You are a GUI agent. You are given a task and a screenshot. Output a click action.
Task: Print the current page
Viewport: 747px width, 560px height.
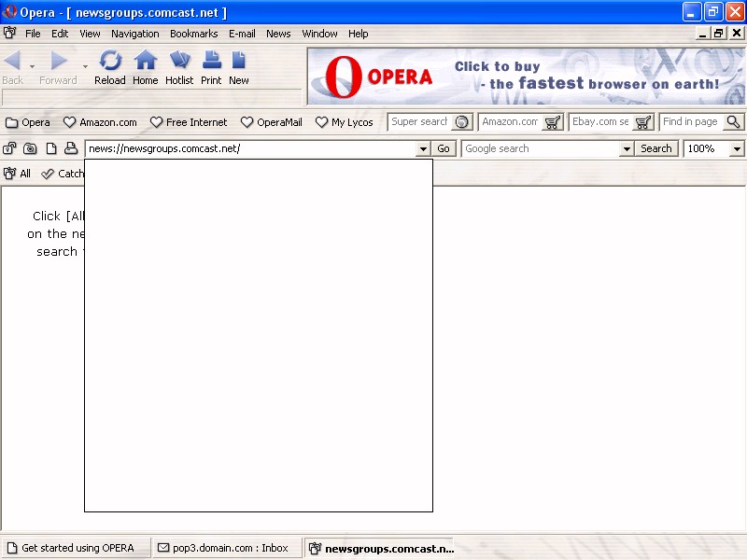click(211, 67)
